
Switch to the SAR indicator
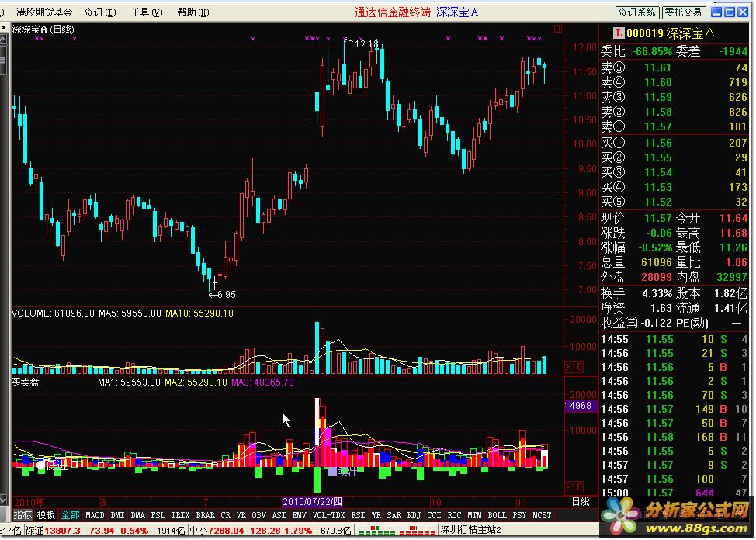click(394, 515)
